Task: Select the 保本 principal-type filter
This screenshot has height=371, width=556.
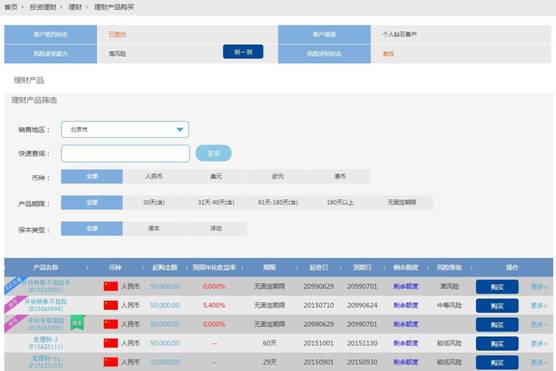Action: pyautogui.click(x=154, y=228)
